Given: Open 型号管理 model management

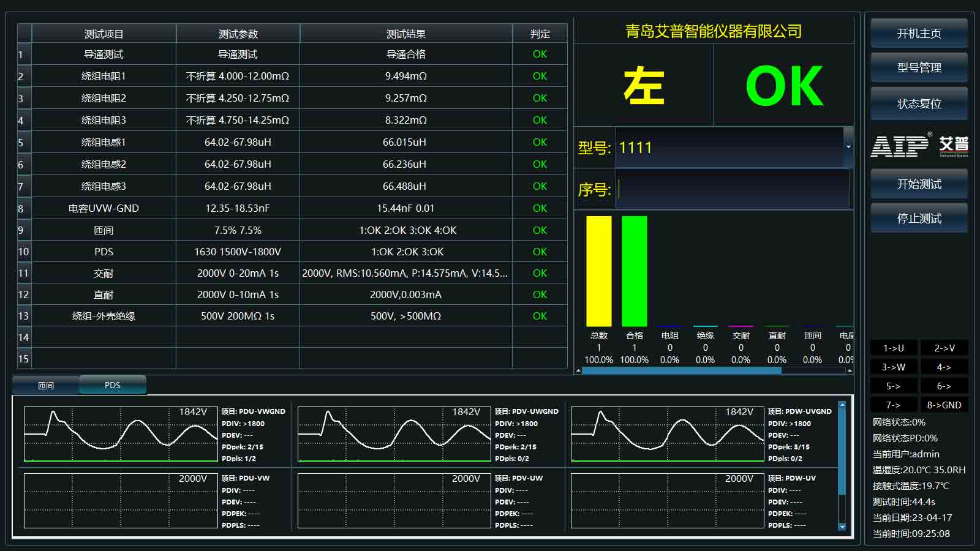Looking at the screenshot, I should pos(918,67).
